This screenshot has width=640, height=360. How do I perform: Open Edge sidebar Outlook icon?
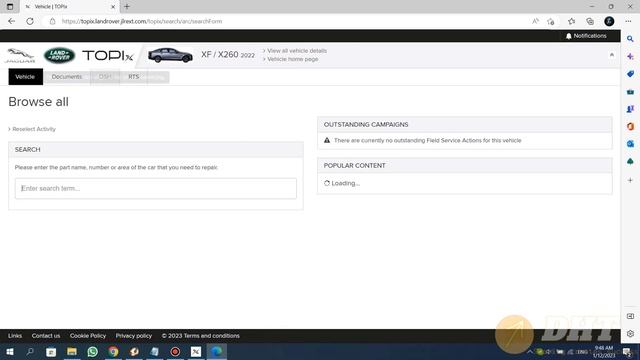pyautogui.click(x=630, y=144)
